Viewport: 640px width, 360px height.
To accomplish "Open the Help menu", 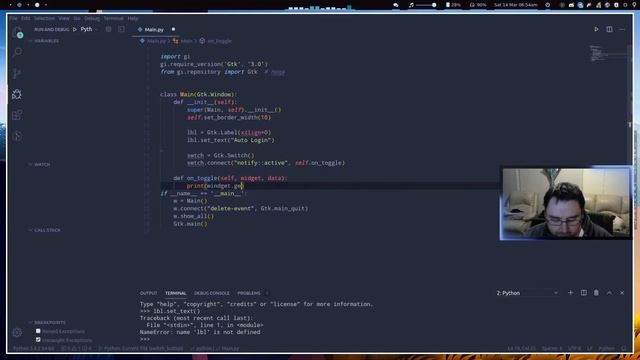I will [133, 18].
